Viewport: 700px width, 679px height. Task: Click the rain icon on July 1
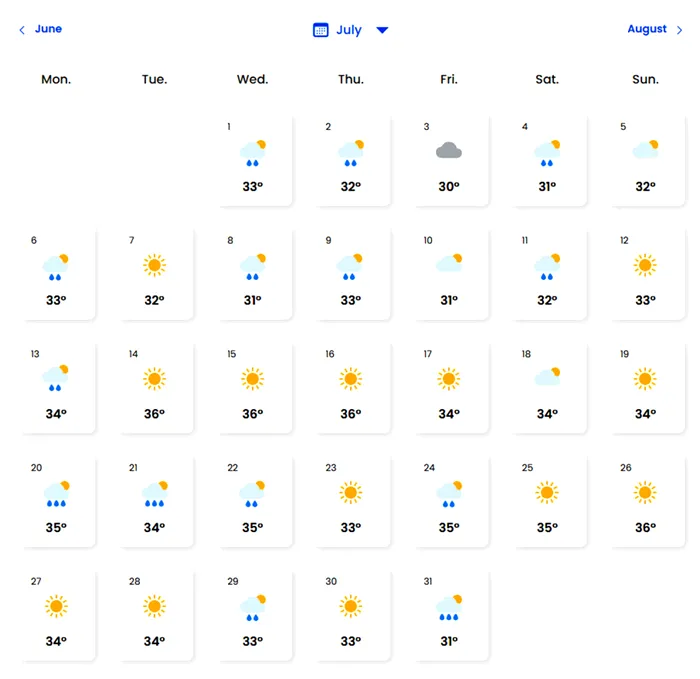252,152
